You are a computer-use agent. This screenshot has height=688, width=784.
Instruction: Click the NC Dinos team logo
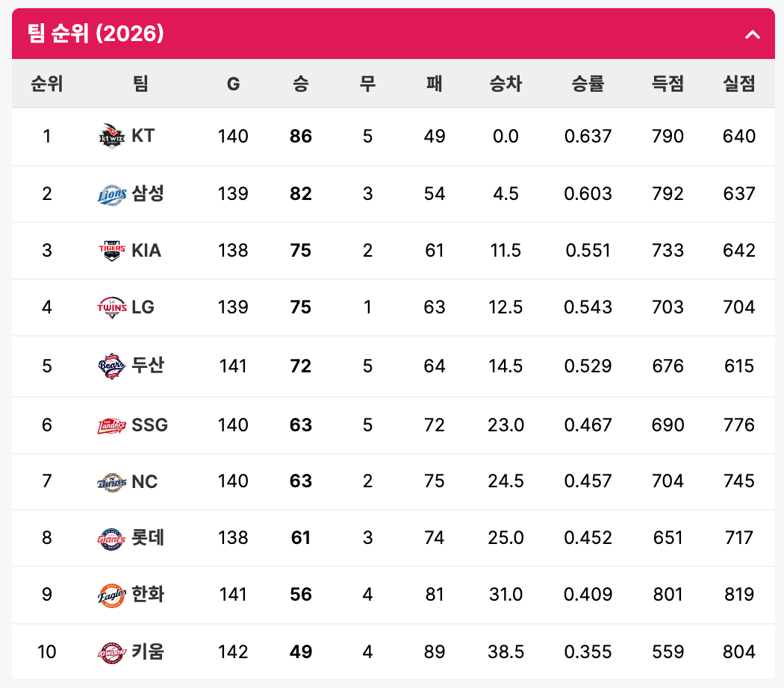tap(111, 481)
